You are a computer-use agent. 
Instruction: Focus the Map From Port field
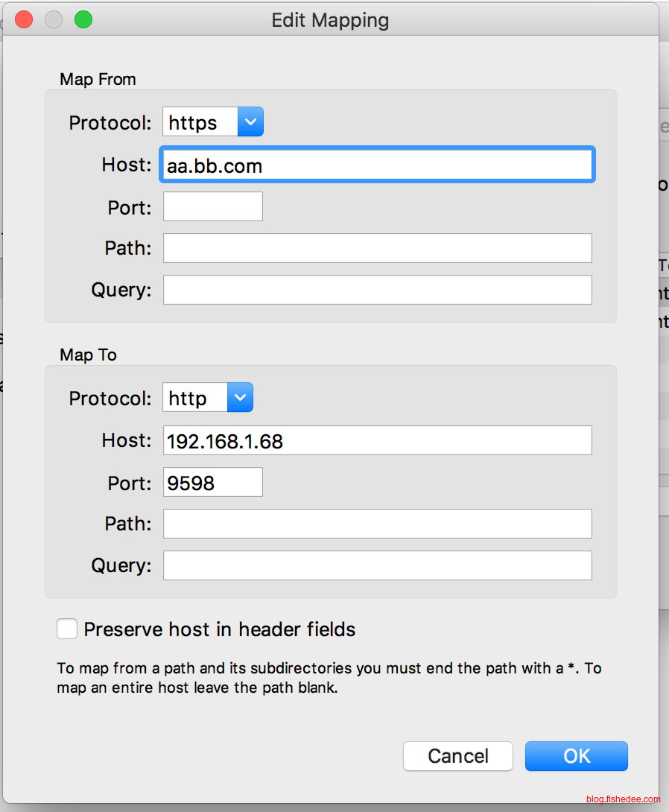click(x=213, y=206)
